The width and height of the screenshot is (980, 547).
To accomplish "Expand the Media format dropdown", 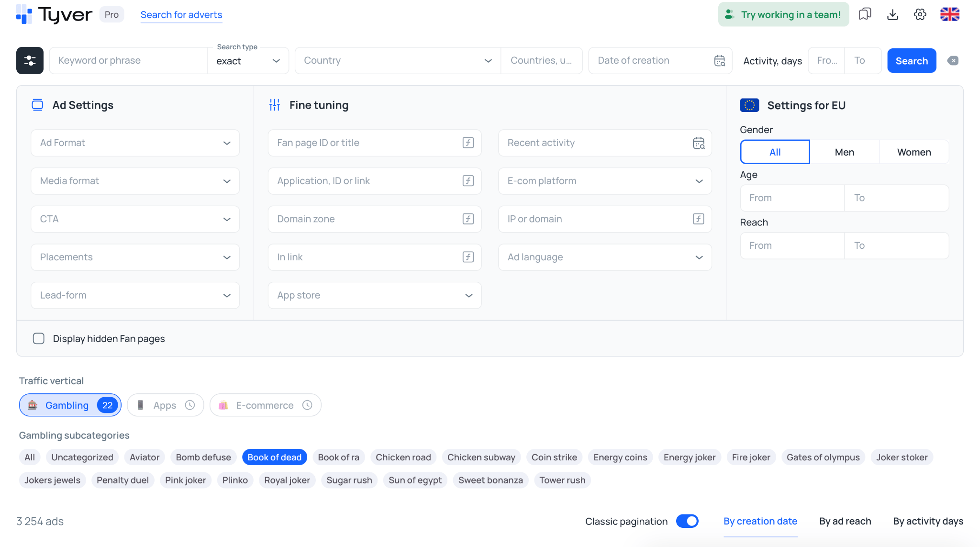I will (135, 181).
